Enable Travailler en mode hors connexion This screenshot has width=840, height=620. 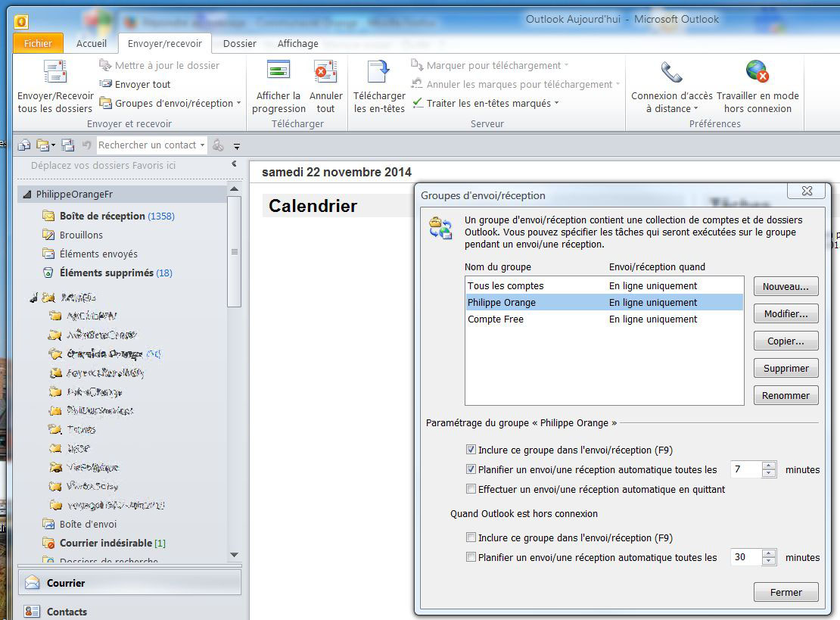[x=758, y=89]
